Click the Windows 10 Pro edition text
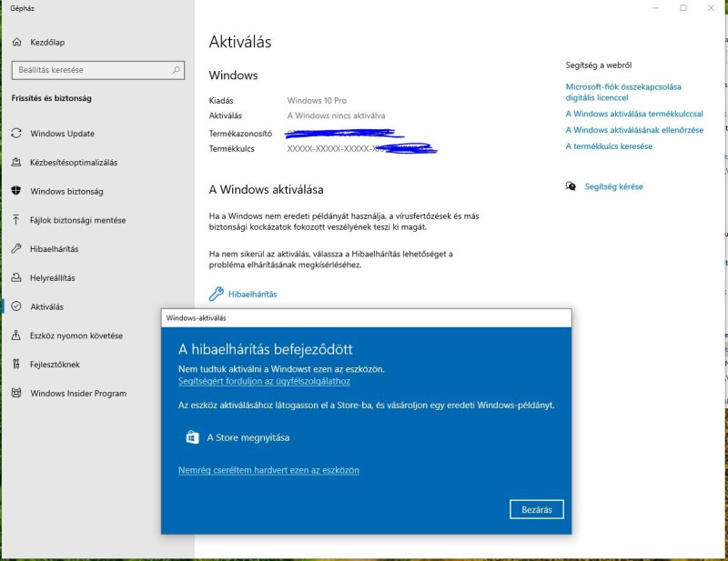 [x=317, y=101]
